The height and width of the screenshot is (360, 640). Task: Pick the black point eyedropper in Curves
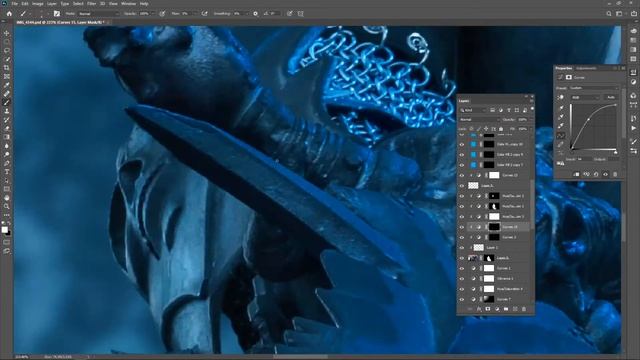pyautogui.click(x=561, y=108)
